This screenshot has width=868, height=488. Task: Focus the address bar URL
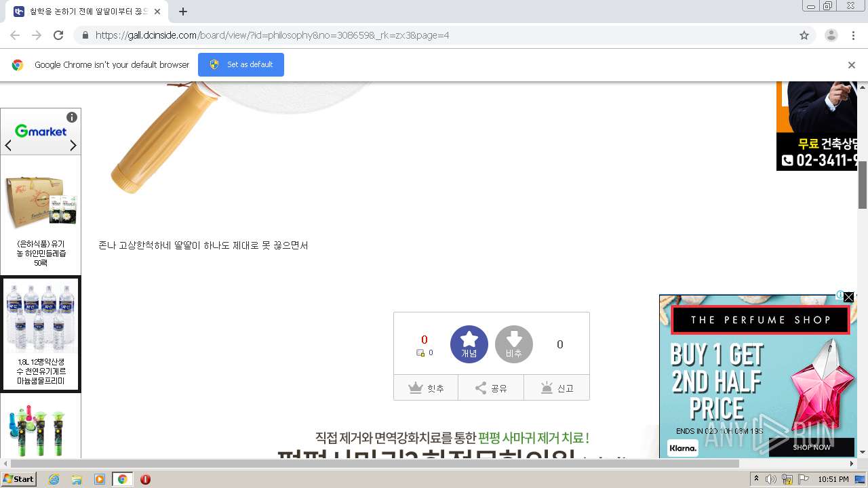pyautogui.click(x=272, y=35)
